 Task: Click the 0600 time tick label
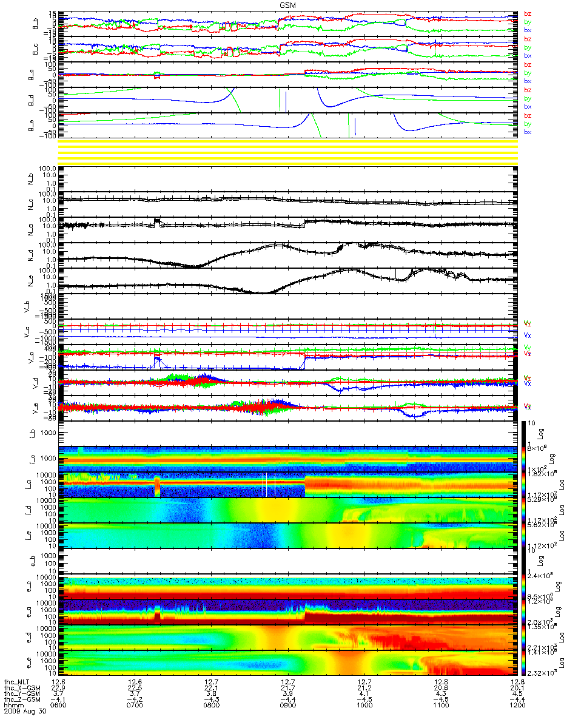pos(58,706)
